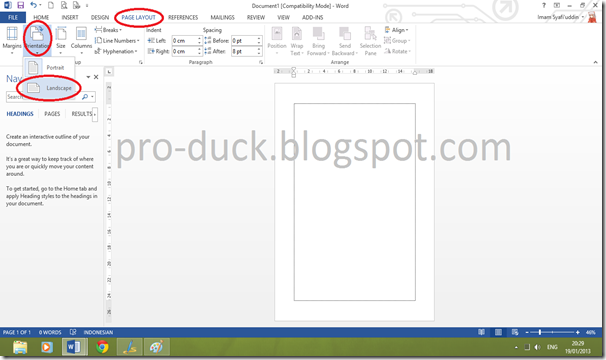This screenshot has height=360, width=606.
Task: Open the FILE tab
Action: coord(13,17)
